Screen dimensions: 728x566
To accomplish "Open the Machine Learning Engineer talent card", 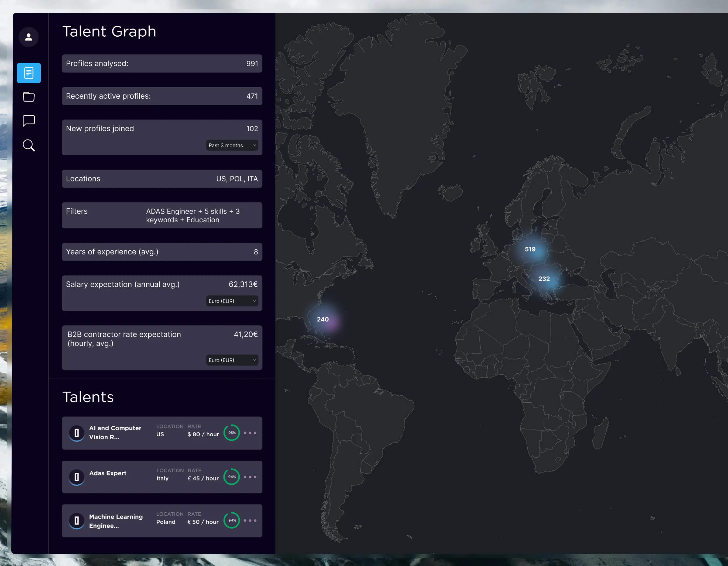I will [116, 521].
